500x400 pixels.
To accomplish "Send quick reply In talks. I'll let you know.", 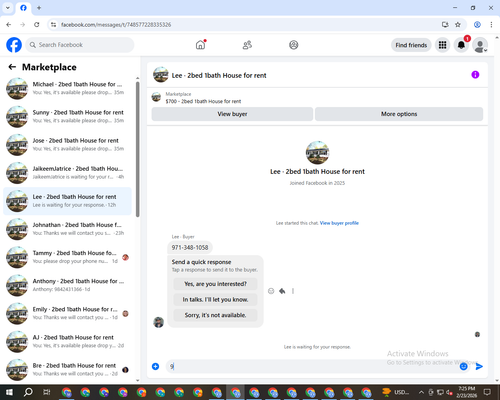I will tap(215, 300).
